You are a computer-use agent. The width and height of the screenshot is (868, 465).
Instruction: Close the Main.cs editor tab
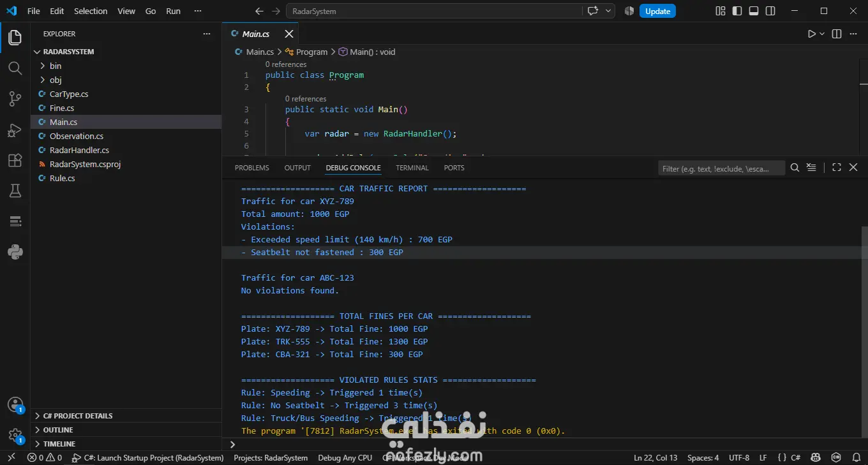(289, 34)
